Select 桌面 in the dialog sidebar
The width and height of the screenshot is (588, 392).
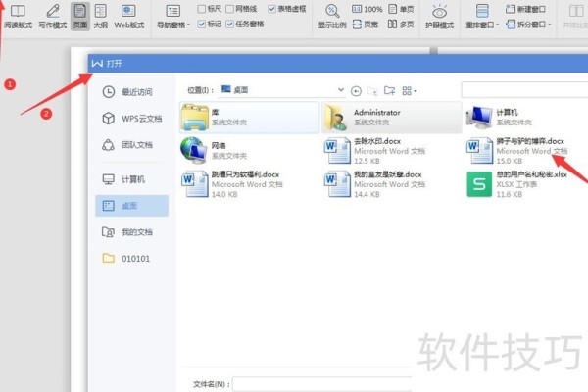pyautogui.click(x=131, y=206)
